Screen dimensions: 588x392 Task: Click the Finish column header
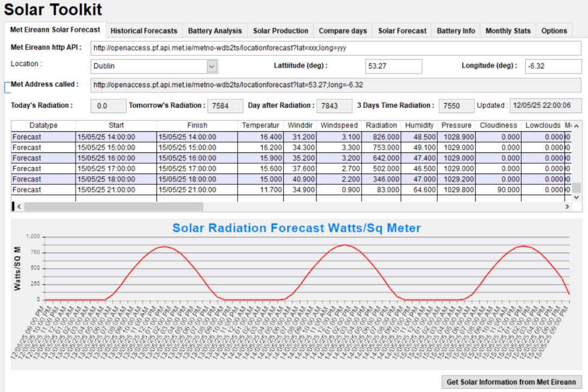[197, 126]
